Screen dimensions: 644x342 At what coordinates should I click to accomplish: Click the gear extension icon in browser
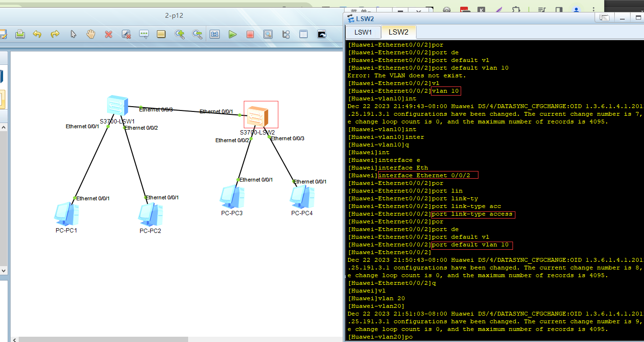click(447, 10)
